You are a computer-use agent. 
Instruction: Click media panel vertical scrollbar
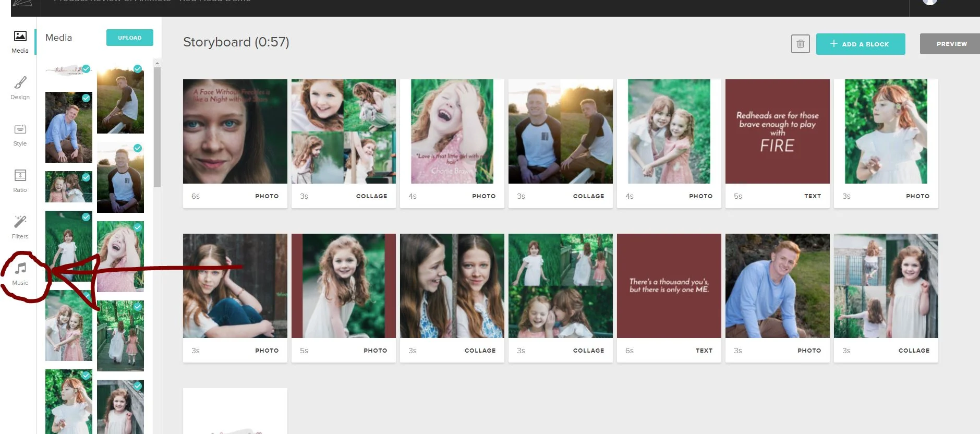click(158, 127)
